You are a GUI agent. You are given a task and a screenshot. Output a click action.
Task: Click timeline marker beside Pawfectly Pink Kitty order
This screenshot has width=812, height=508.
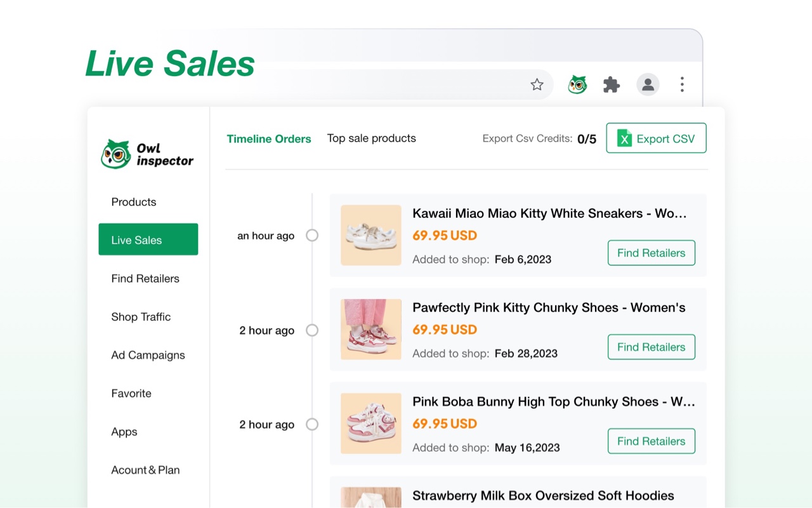coord(312,330)
